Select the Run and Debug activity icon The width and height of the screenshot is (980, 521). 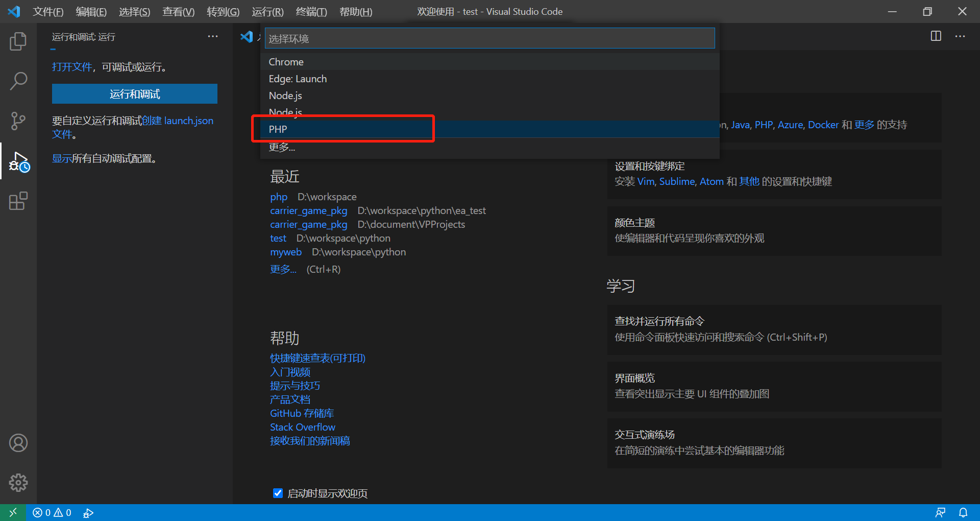point(19,161)
